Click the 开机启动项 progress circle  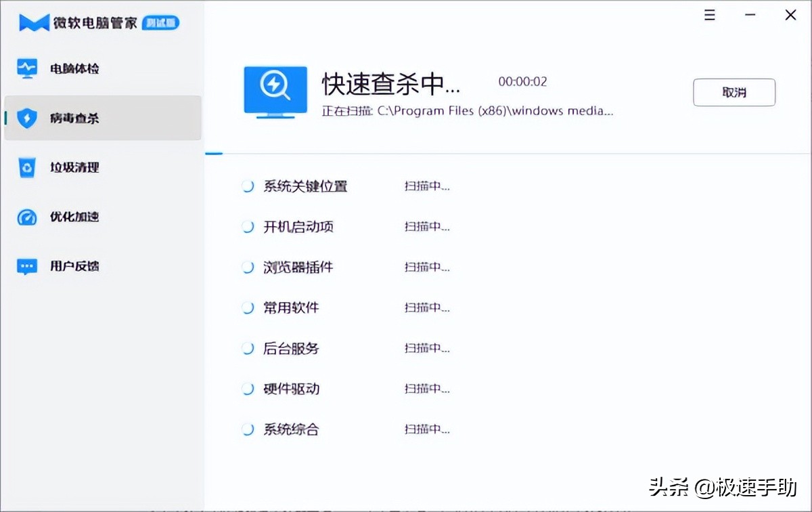[x=246, y=226]
